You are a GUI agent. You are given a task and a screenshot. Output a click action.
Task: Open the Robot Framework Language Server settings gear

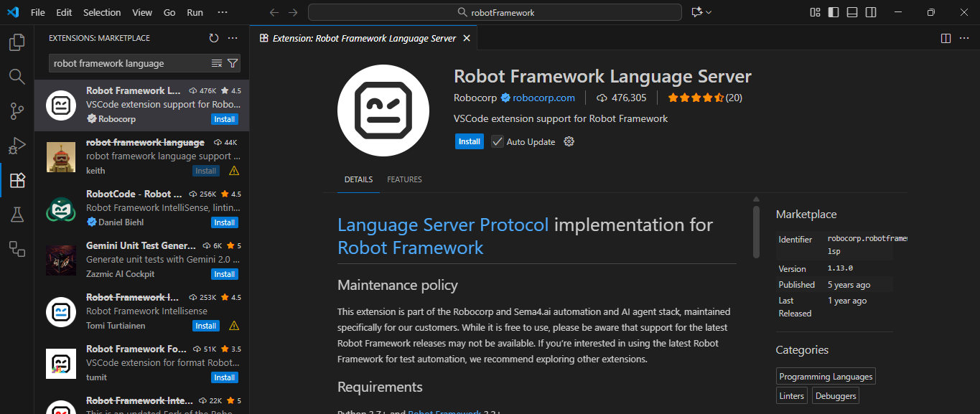point(570,141)
